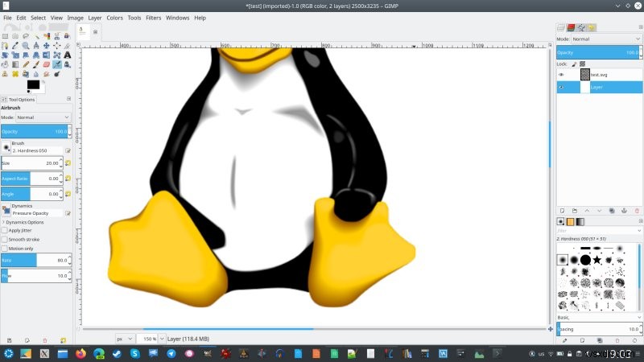Delete layer using the red trash icon
The width and height of the screenshot is (644, 362).
click(638, 210)
